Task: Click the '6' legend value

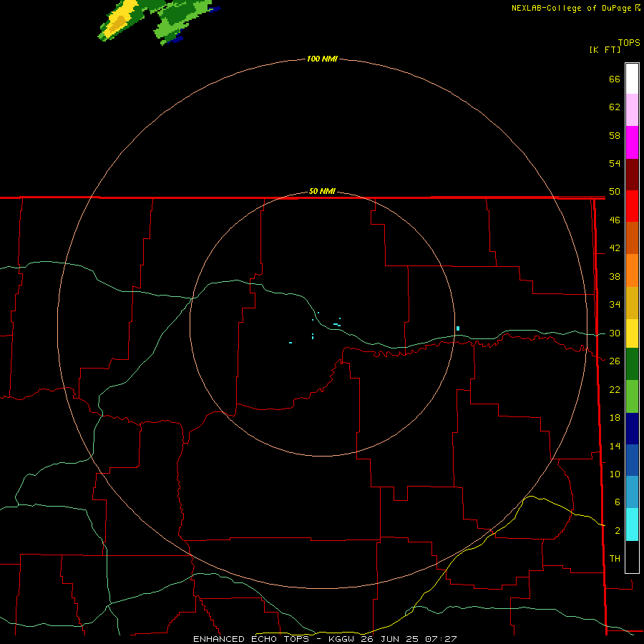Action: point(617,502)
